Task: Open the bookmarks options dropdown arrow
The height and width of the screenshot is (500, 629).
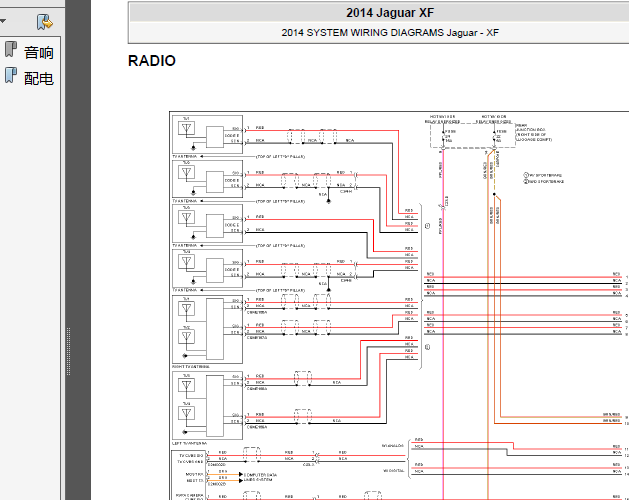Action: 3,21
